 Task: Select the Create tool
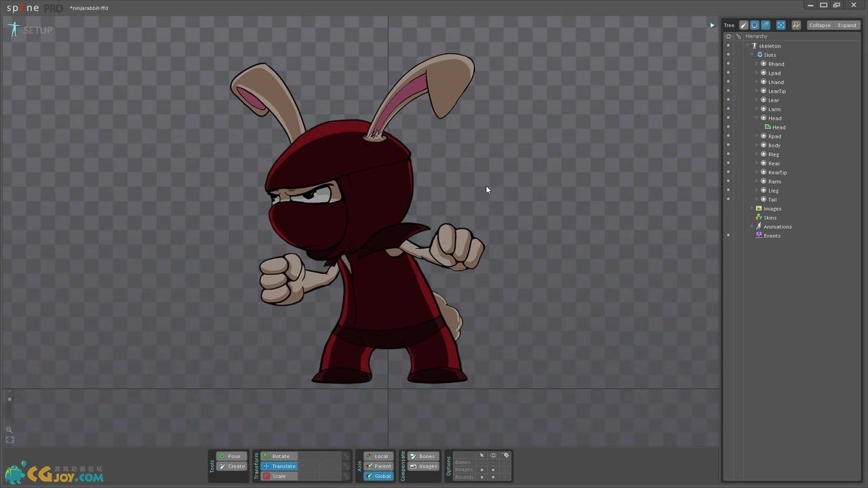coord(231,466)
